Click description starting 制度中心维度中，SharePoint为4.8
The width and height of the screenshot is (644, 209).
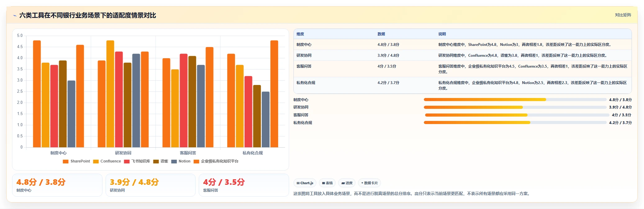click(525, 45)
